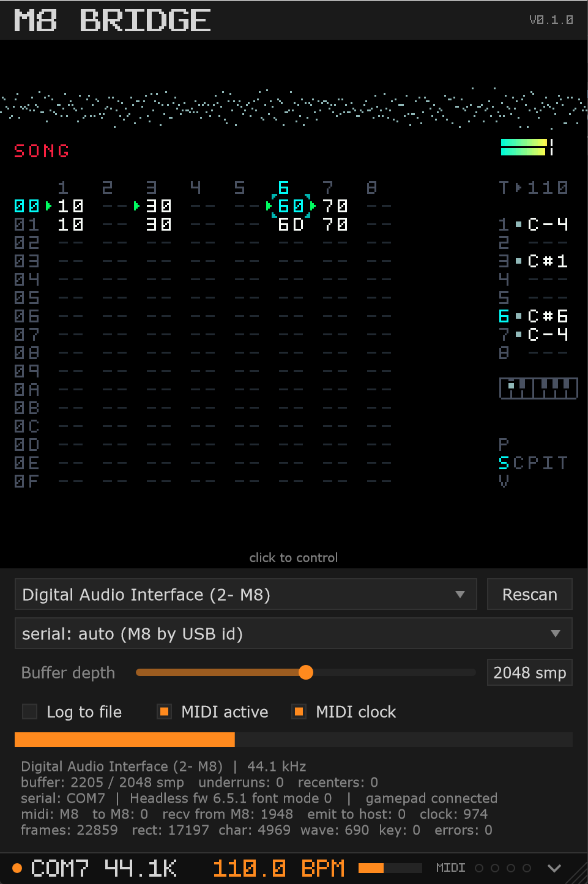Screen dimensions: 588x884
Task: Click the COM7 label in status bar
Action: tap(59, 868)
